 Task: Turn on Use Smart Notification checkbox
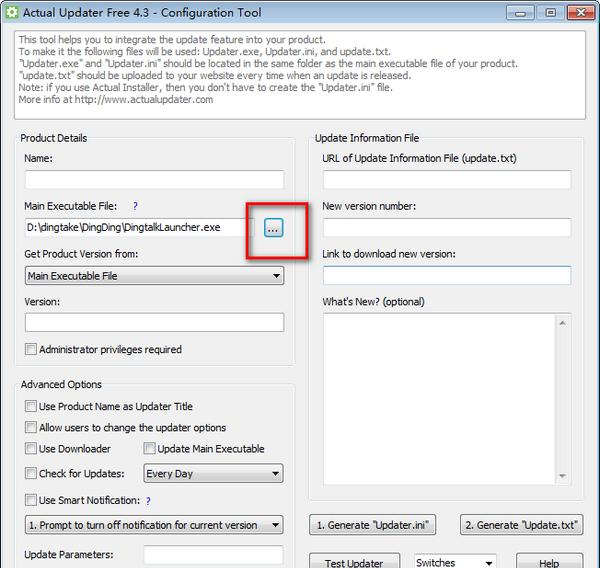(31, 500)
